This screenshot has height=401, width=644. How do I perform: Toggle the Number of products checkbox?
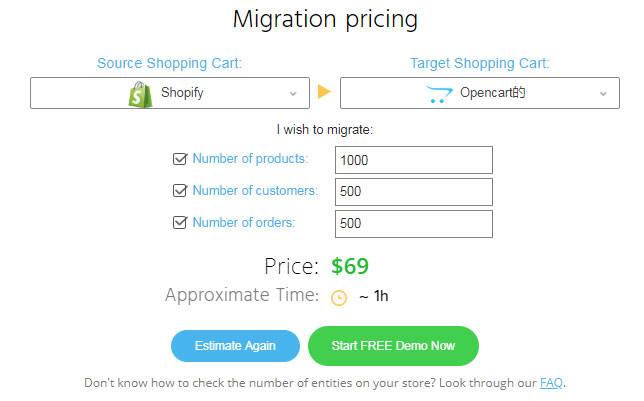click(x=180, y=159)
